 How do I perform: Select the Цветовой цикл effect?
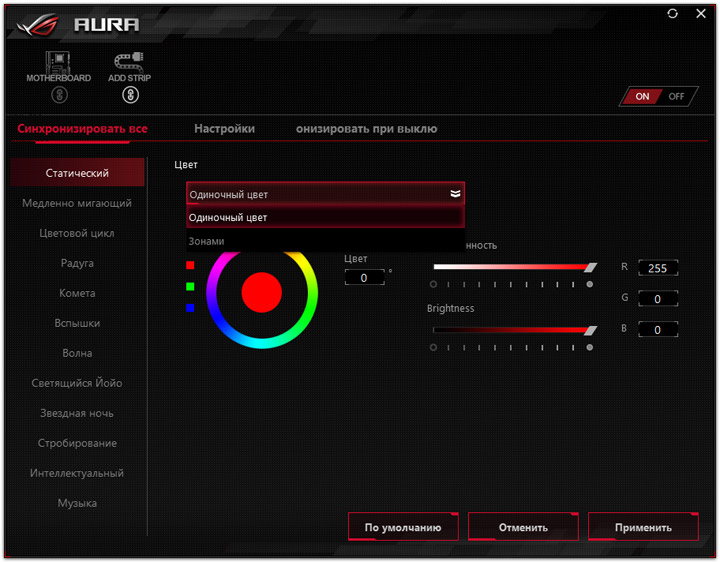coord(77,233)
